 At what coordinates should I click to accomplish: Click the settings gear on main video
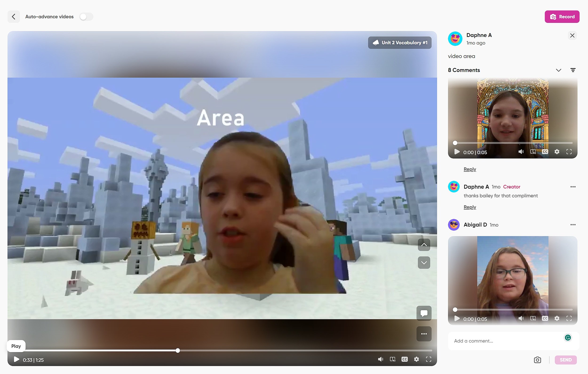pyautogui.click(x=416, y=359)
